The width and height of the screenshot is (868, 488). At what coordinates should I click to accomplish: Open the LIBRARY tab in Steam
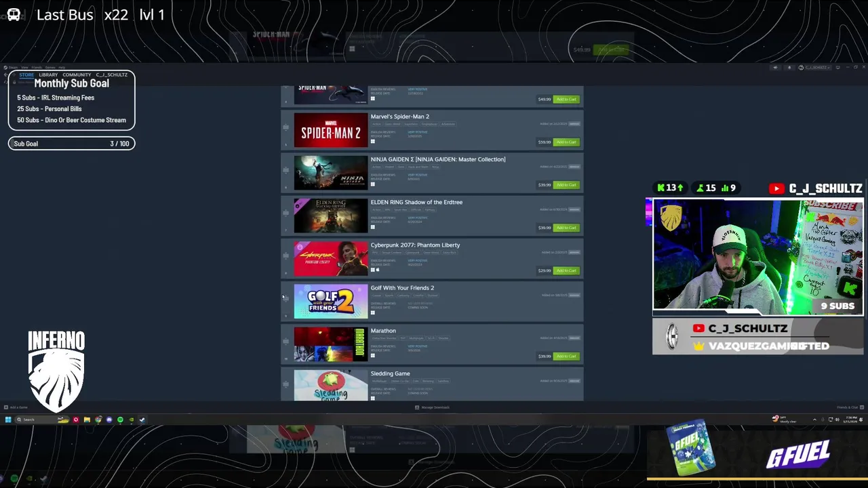coord(48,75)
